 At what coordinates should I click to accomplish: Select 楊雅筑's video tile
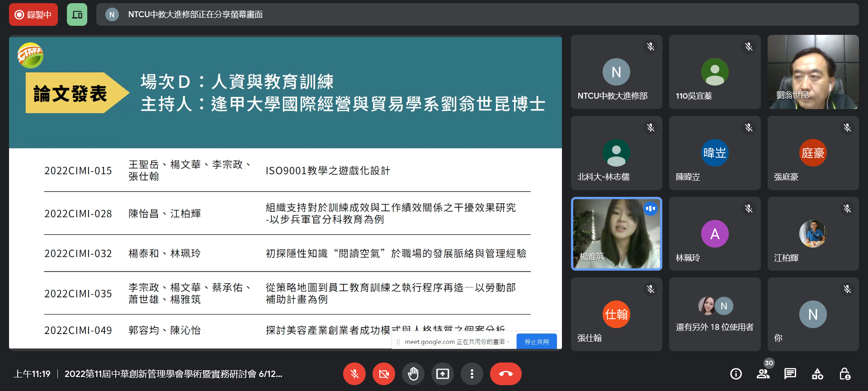tap(616, 234)
